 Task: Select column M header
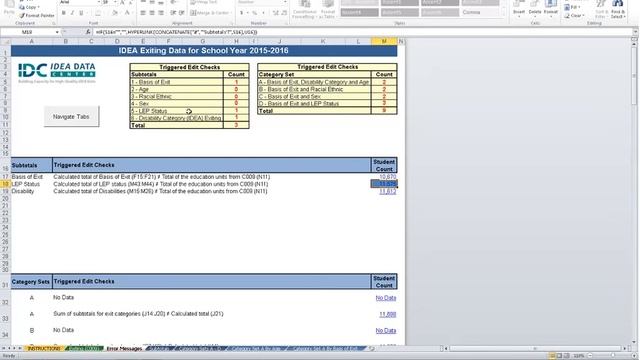pos(384,41)
